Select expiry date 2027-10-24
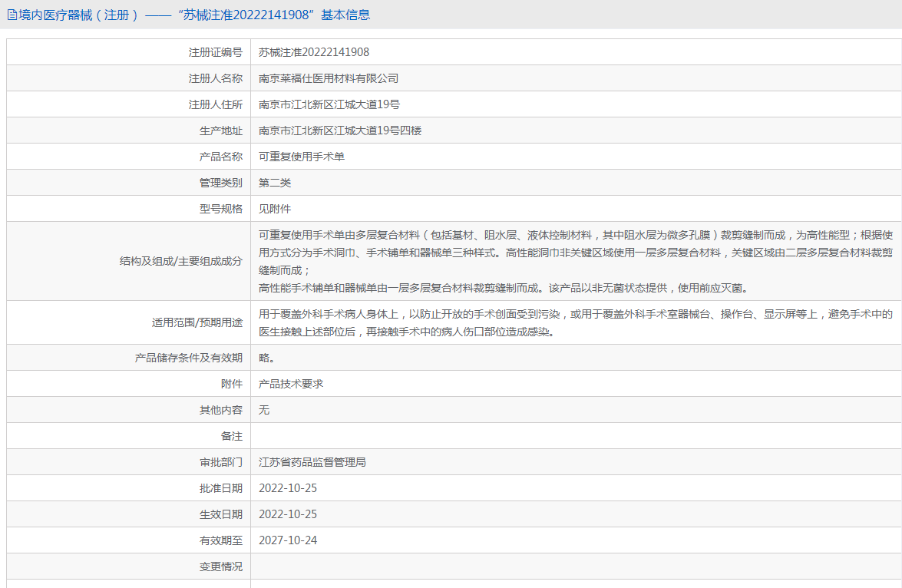Screen dimensions: 902x588 pos(288,540)
